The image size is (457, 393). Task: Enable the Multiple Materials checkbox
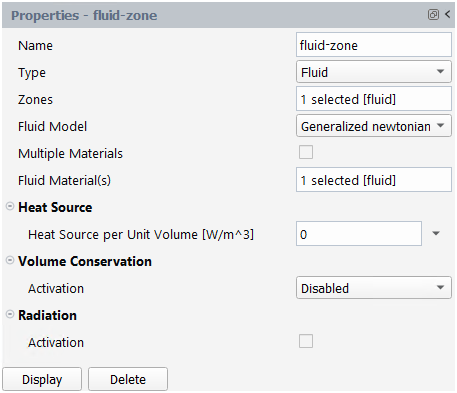[306, 152]
